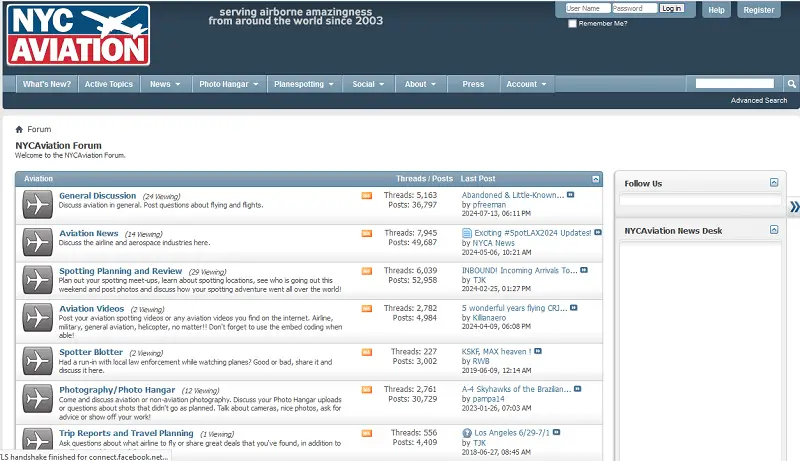Select What's New? in navigation bar
The width and height of the screenshot is (800, 461).
click(x=47, y=84)
